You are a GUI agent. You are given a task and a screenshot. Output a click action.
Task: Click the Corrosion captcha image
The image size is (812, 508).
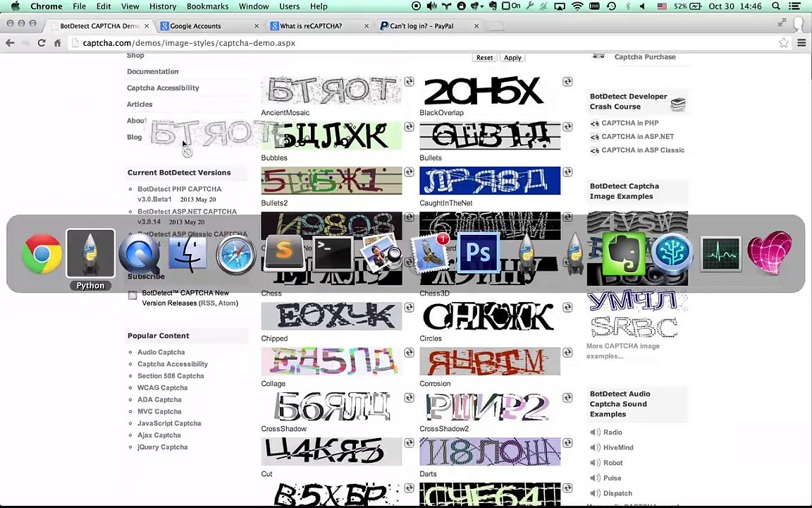coord(490,361)
